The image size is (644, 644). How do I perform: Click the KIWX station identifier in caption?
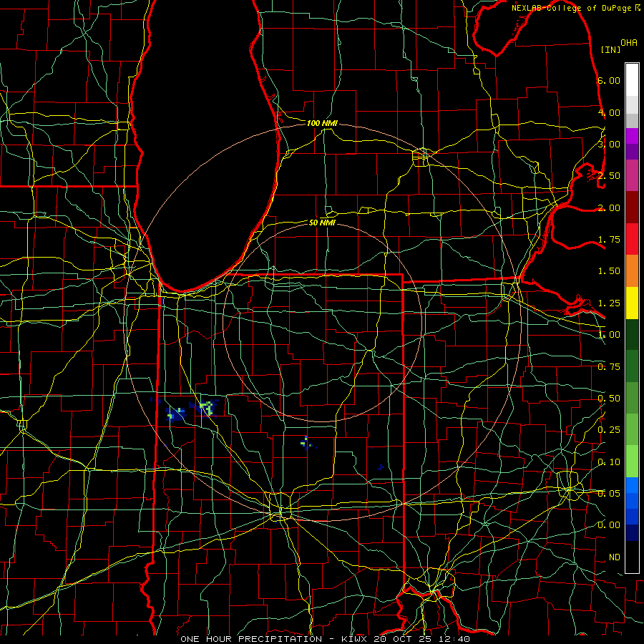pyautogui.click(x=355, y=639)
